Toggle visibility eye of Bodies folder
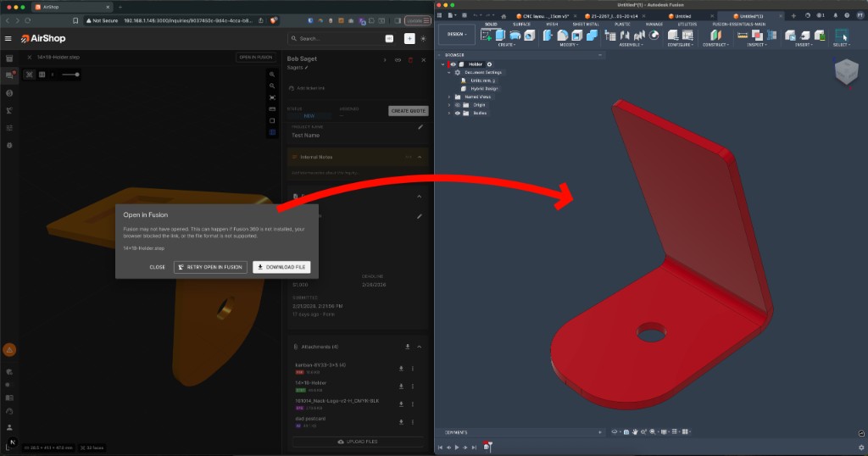Viewport: 868px width, 456px height. (x=457, y=113)
